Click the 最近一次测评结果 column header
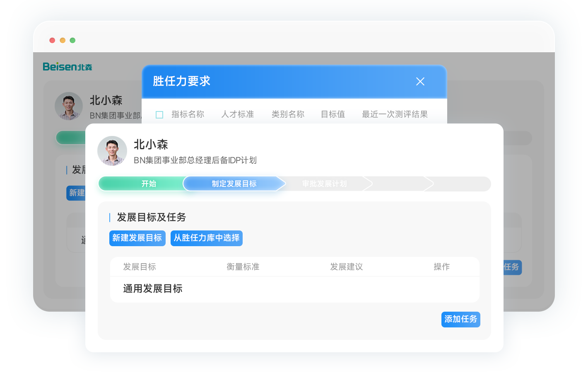This screenshot has width=588, height=373. coord(395,114)
